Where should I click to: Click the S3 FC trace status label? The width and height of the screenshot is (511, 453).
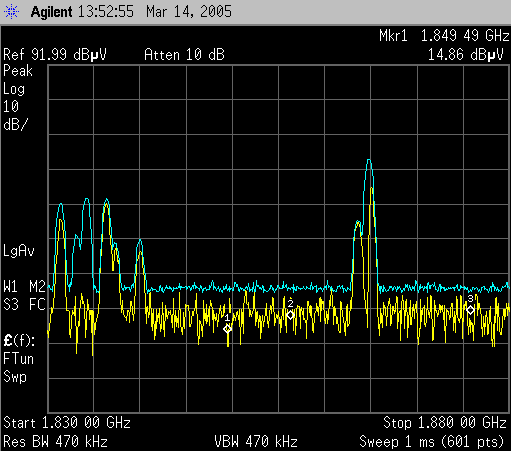[x=24, y=304]
